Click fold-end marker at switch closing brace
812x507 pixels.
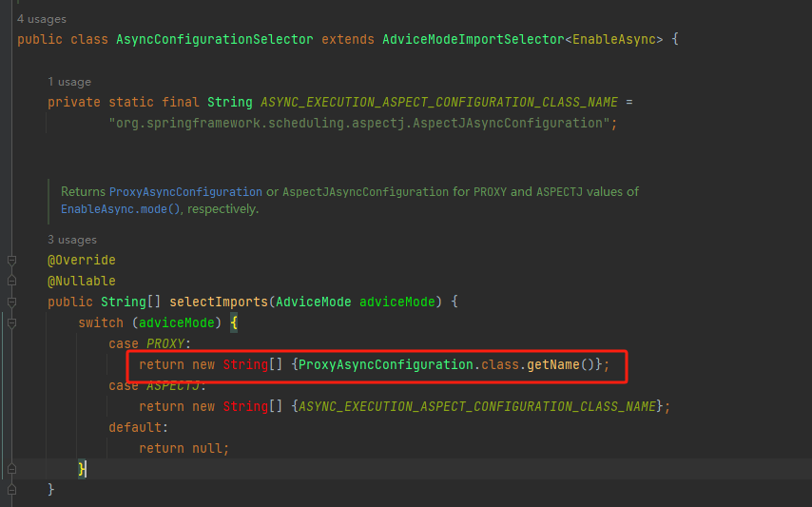pyautogui.click(x=11, y=469)
